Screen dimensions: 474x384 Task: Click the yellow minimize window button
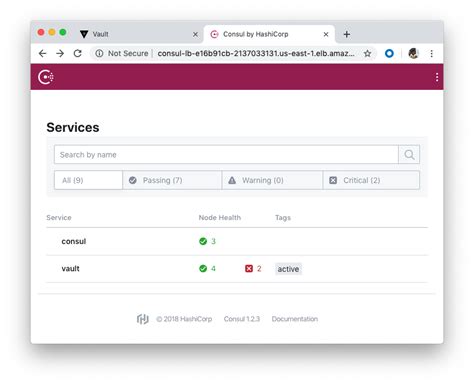(x=52, y=32)
